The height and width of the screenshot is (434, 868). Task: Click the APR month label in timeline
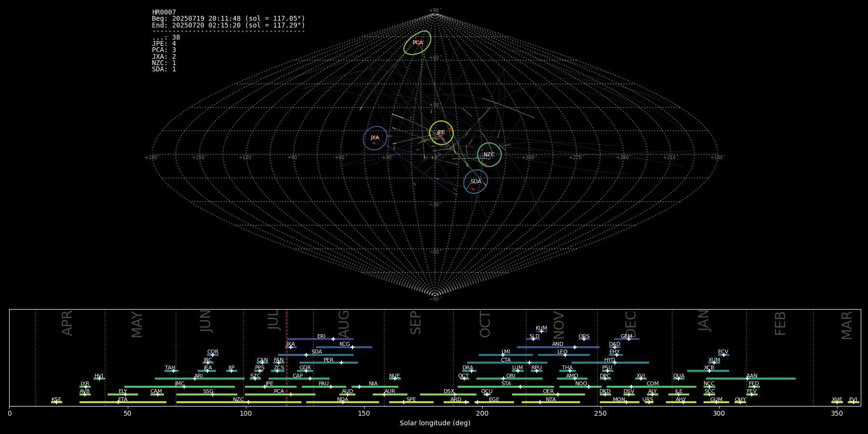pos(67,323)
